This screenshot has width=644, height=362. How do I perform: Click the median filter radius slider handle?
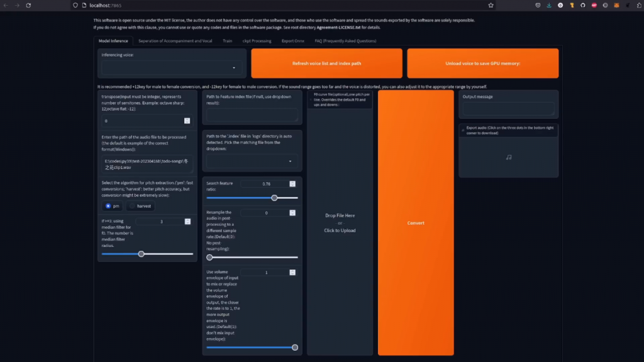click(x=142, y=254)
